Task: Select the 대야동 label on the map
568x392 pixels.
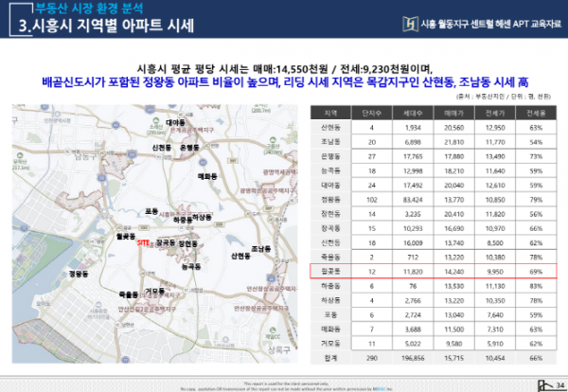Action: (x=176, y=123)
